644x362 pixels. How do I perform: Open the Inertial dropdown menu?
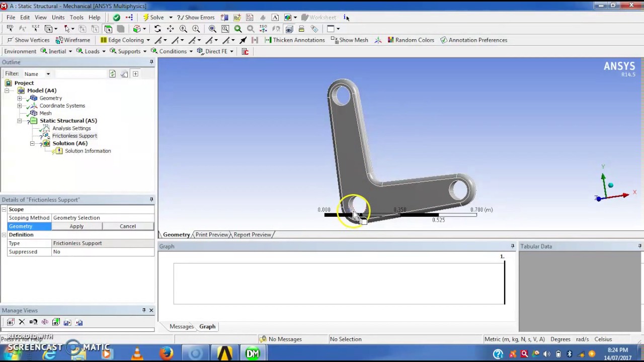click(56, 51)
